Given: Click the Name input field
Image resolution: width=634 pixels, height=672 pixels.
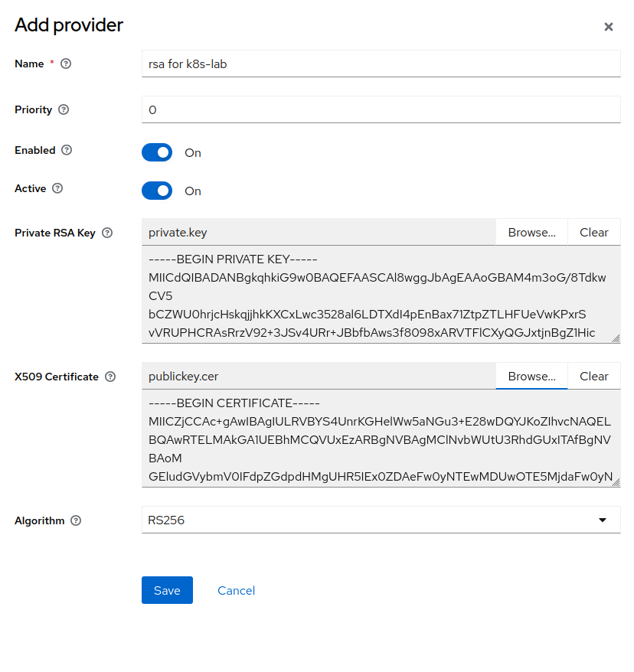Looking at the screenshot, I should click(x=381, y=64).
